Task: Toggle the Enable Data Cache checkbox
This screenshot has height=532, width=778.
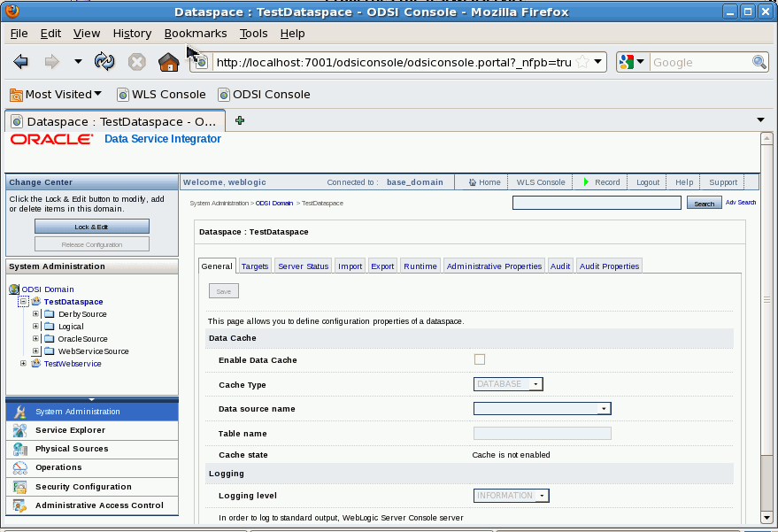Action: [x=480, y=359]
